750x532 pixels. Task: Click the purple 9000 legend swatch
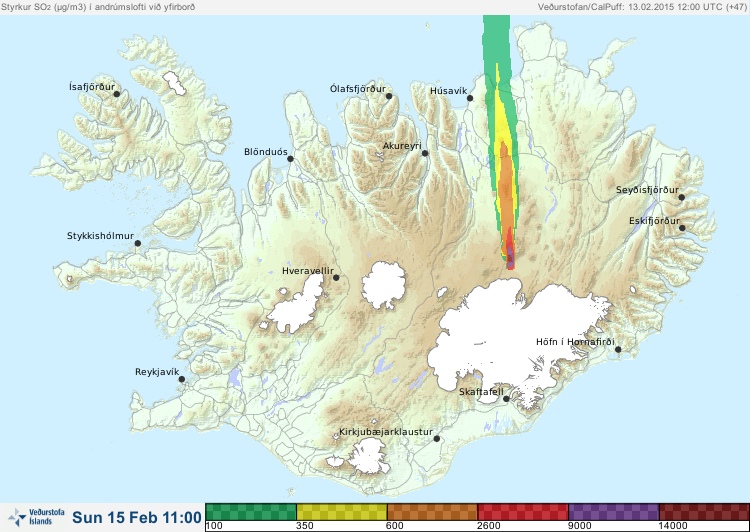pyautogui.click(x=613, y=511)
